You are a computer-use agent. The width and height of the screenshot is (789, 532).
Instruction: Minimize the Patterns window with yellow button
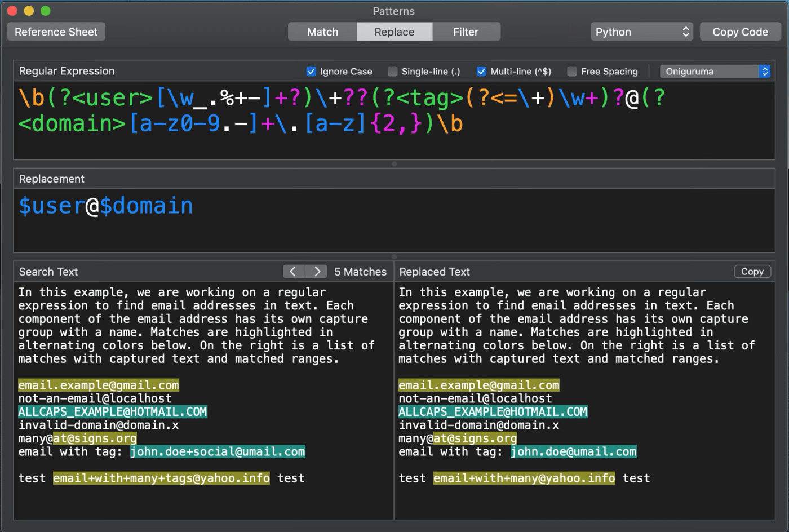pos(29,11)
